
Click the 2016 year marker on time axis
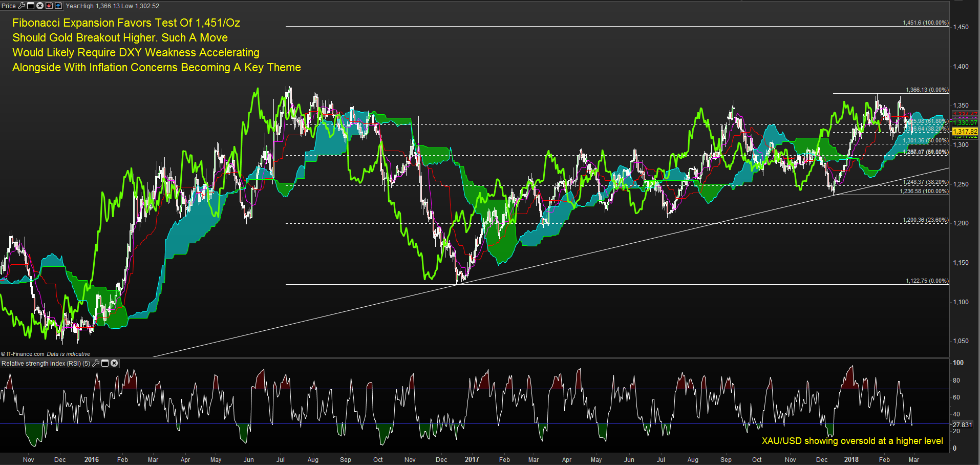pyautogui.click(x=92, y=459)
